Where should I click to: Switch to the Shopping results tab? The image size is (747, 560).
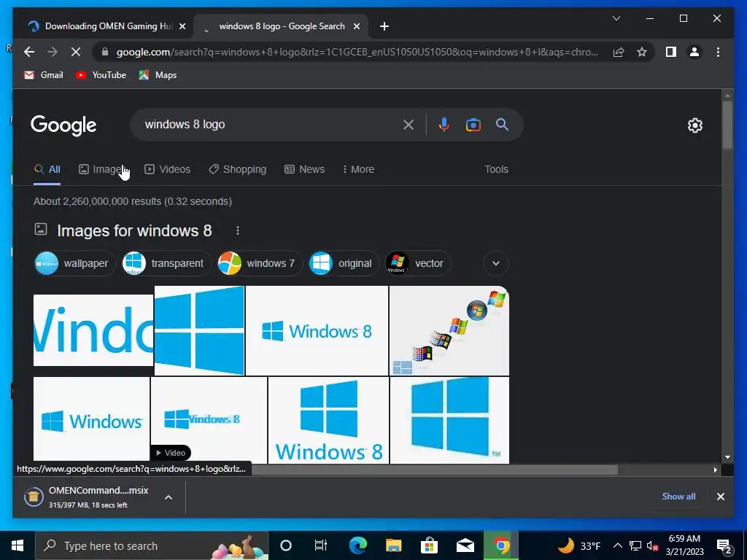pyautogui.click(x=237, y=169)
